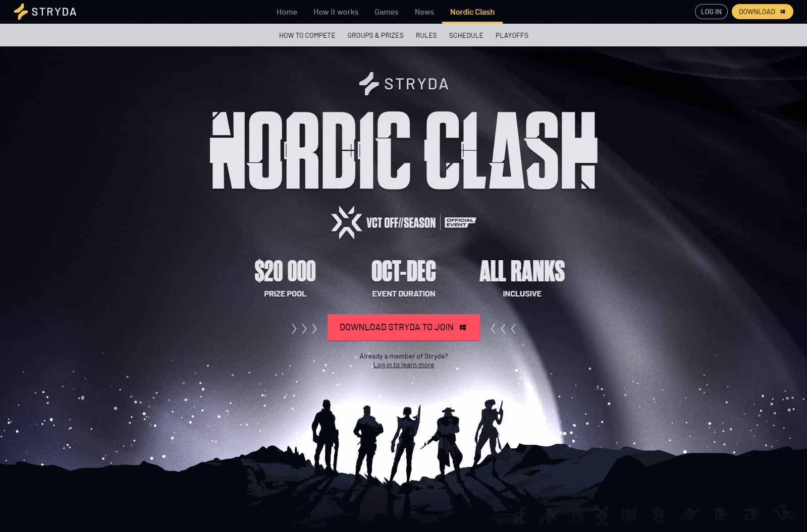The width and height of the screenshot is (807, 532).
Task: Click the Windows icon on the red join button
Action: (x=463, y=327)
